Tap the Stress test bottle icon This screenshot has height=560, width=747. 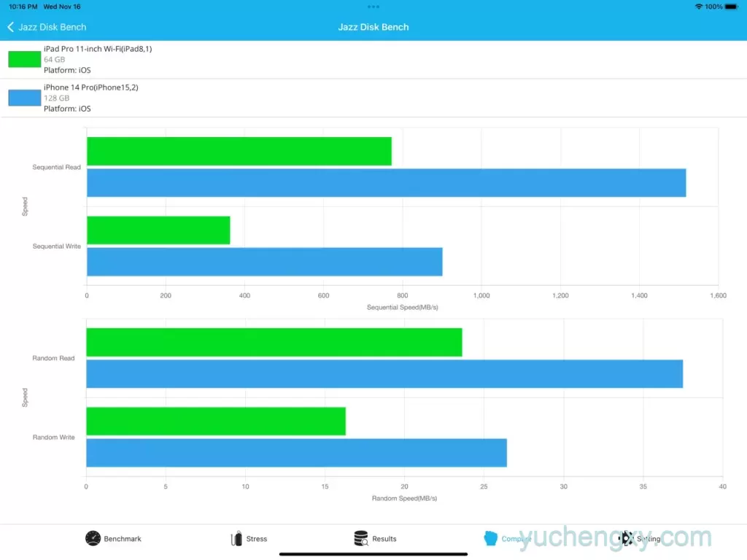pos(236,538)
